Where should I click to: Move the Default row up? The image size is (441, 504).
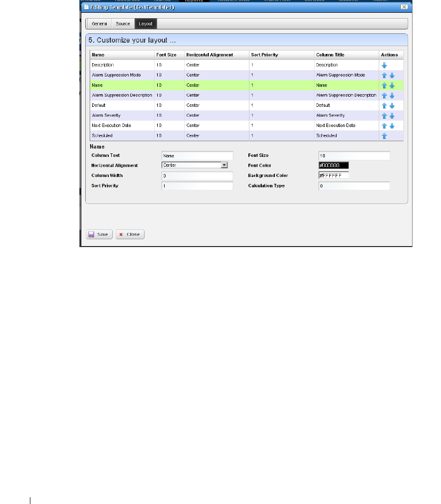coord(384,105)
